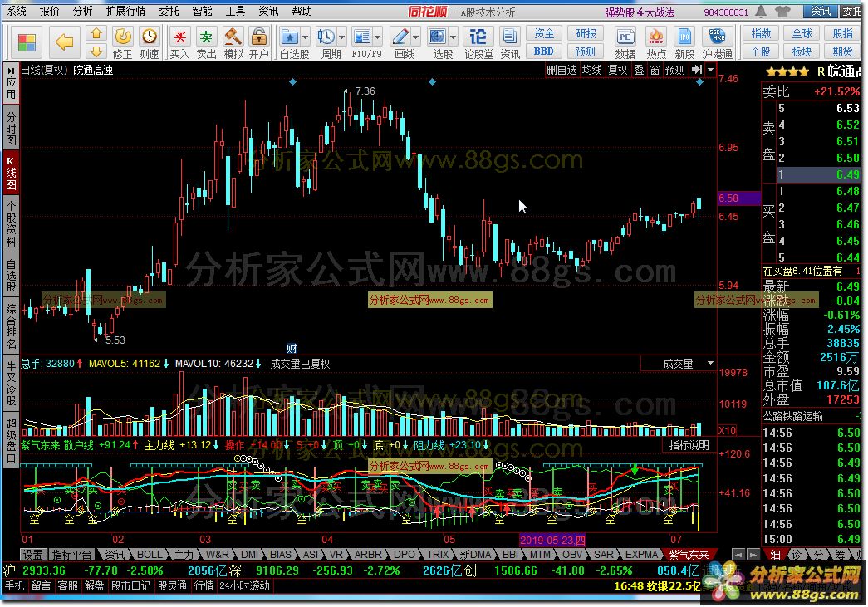Expand the F10/F9 dropdown arrow
Viewport: 868px width, 607px height.
(x=378, y=37)
